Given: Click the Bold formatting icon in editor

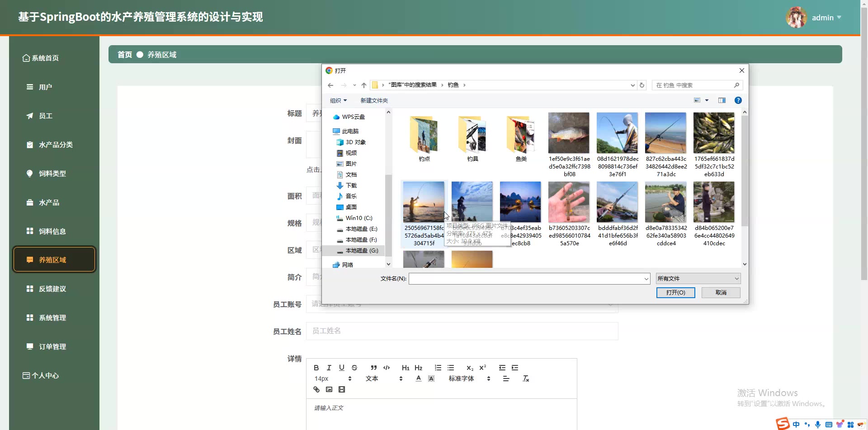Looking at the screenshot, I should [x=316, y=368].
